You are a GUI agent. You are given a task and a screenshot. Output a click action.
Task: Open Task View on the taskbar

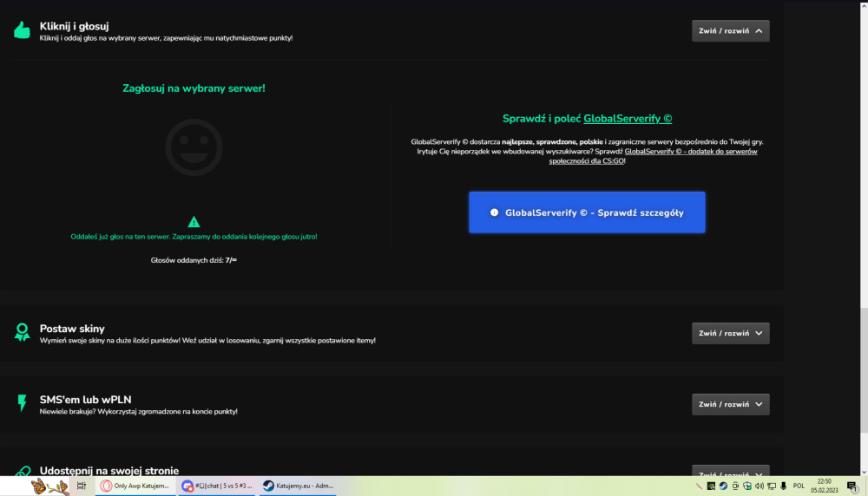[82, 486]
